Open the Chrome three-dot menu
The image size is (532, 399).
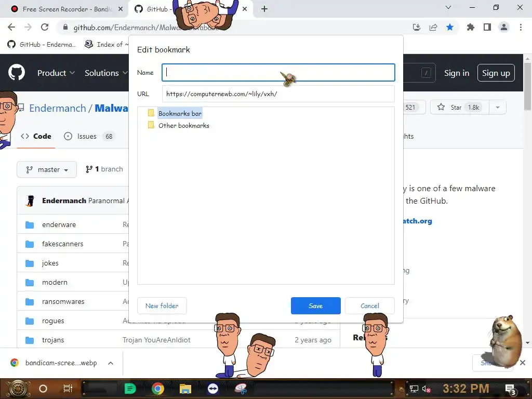coord(521,27)
